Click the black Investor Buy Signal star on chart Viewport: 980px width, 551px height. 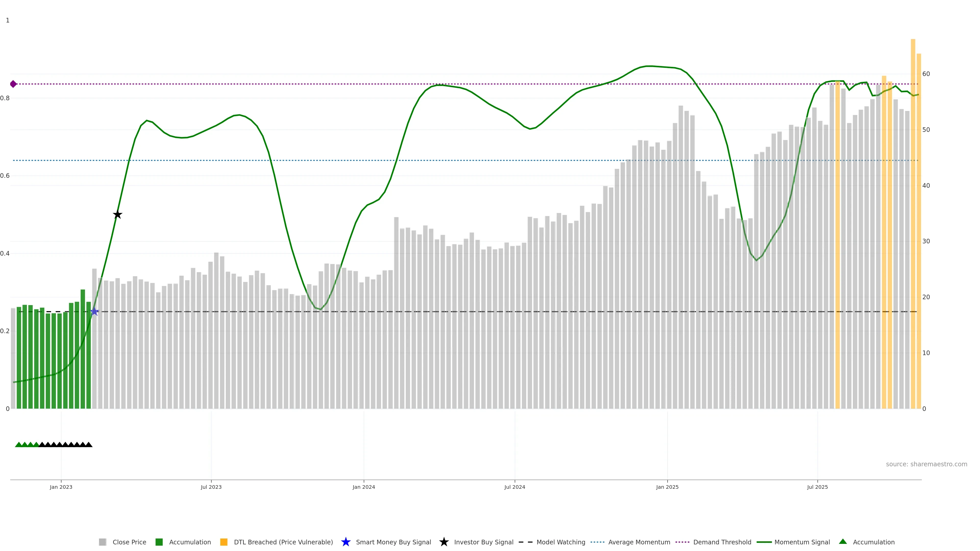(x=118, y=215)
